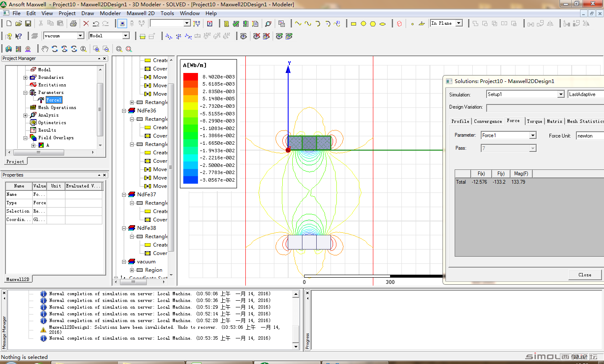
Task: Expand the Analysis tree node
Action: [x=26, y=115]
